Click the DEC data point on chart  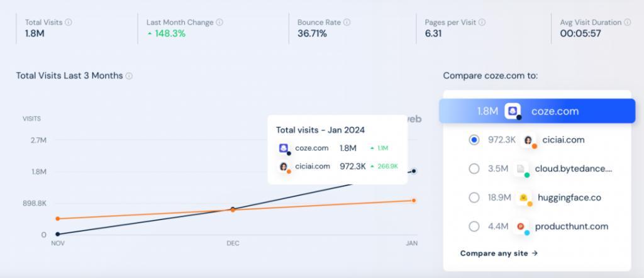pyautogui.click(x=233, y=209)
